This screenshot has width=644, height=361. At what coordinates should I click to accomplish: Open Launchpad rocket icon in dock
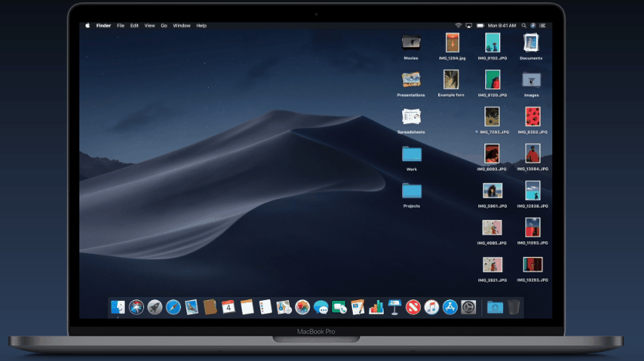coord(155,307)
